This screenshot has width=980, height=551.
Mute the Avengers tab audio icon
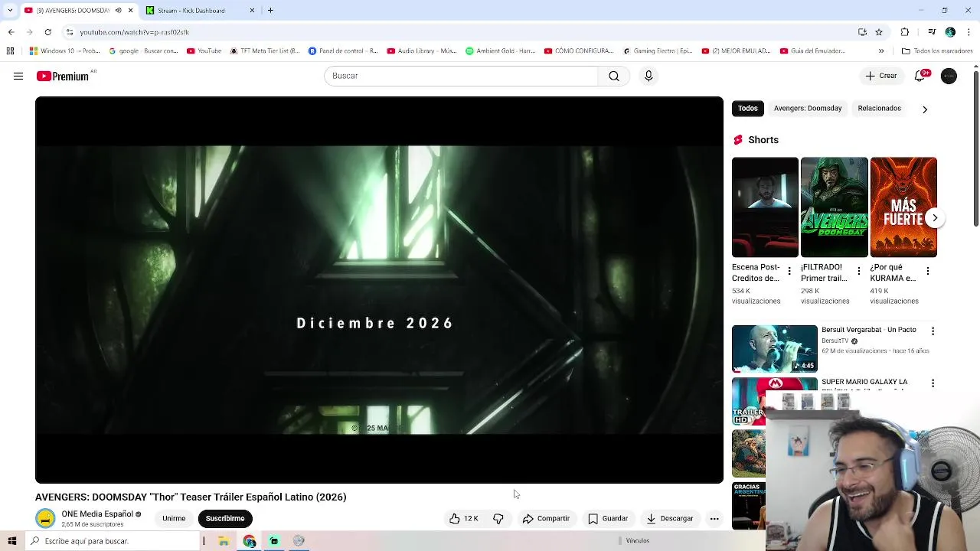click(118, 10)
